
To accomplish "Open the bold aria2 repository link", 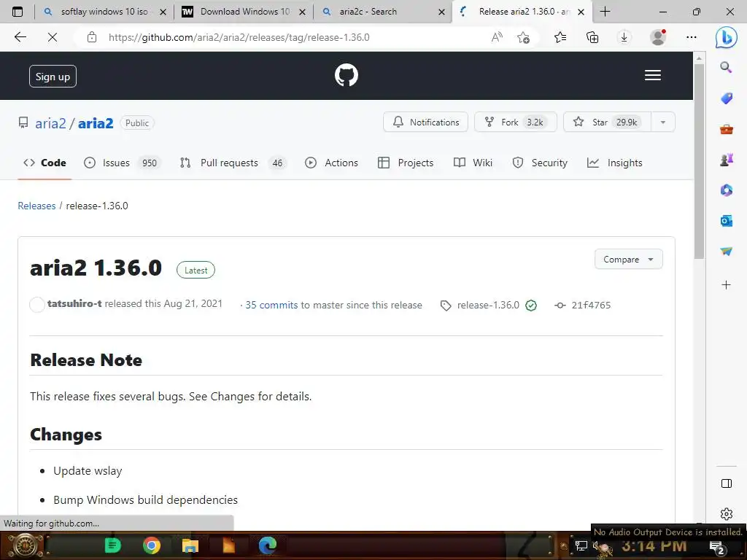I will click(x=96, y=123).
